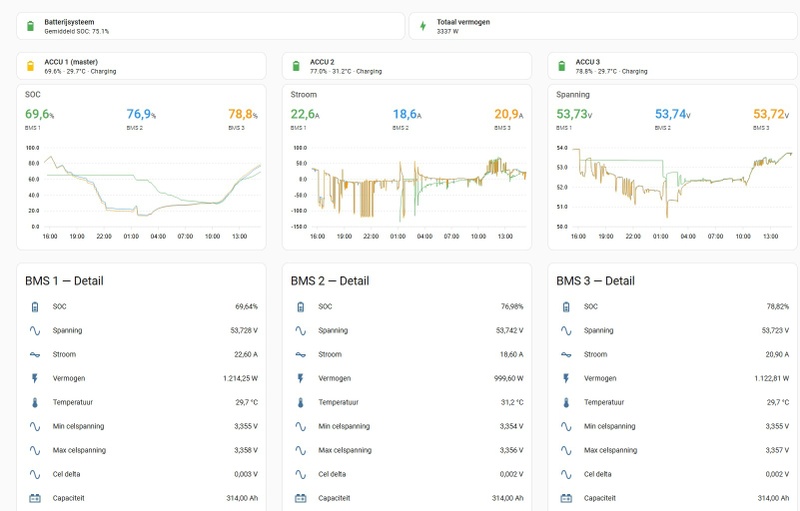Screen dimensions: 800x511
Task: Click the yellow battery icon of ACCU 1 (master)
Action: [30, 66]
